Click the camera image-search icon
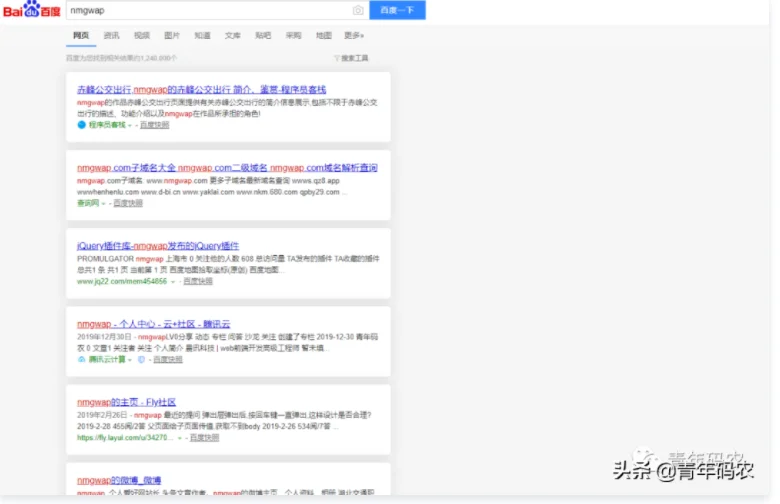This screenshot has width=780, height=504. [358, 10]
